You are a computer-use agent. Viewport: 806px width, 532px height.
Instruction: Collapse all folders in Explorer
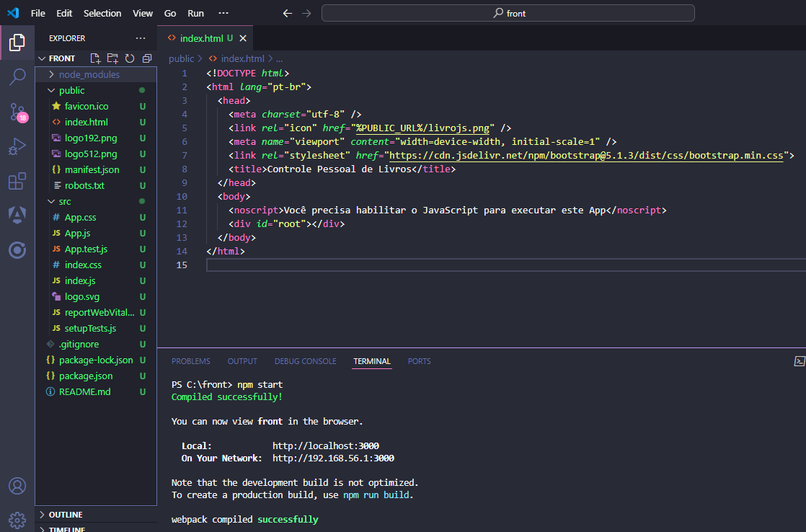click(x=146, y=58)
